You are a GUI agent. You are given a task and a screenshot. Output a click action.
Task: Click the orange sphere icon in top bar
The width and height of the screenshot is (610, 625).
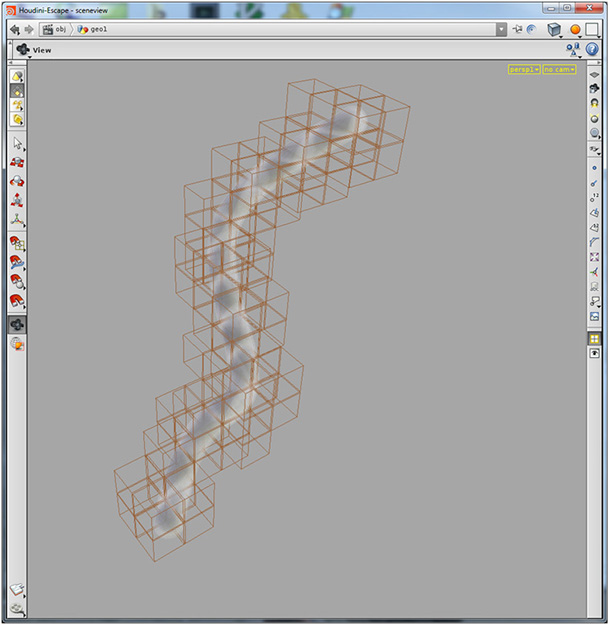click(x=575, y=29)
